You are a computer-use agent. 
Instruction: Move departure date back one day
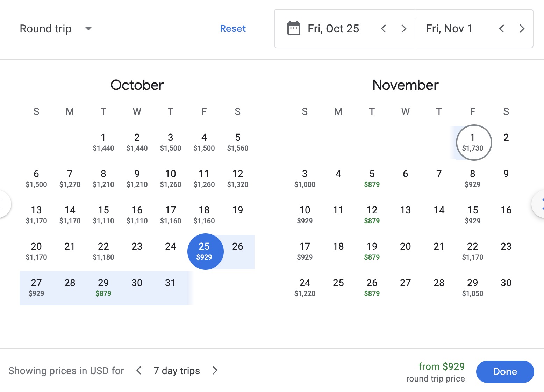[384, 29]
